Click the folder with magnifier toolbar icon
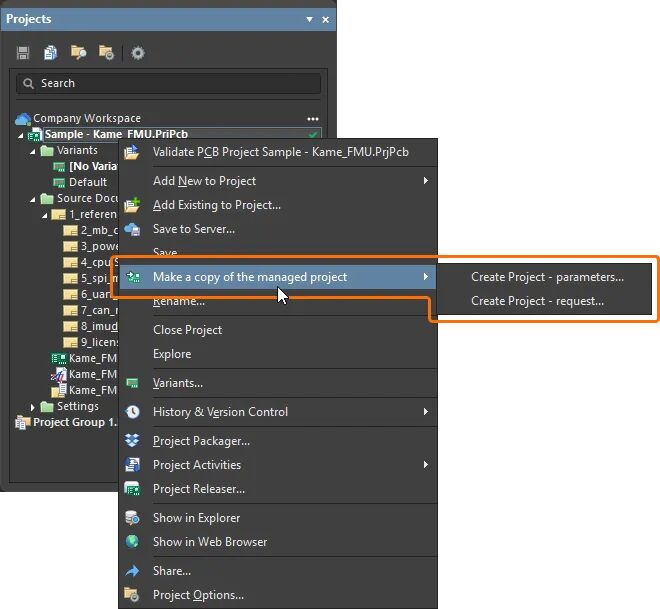The image size is (660, 609). pyautogui.click(x=78, y=53)
